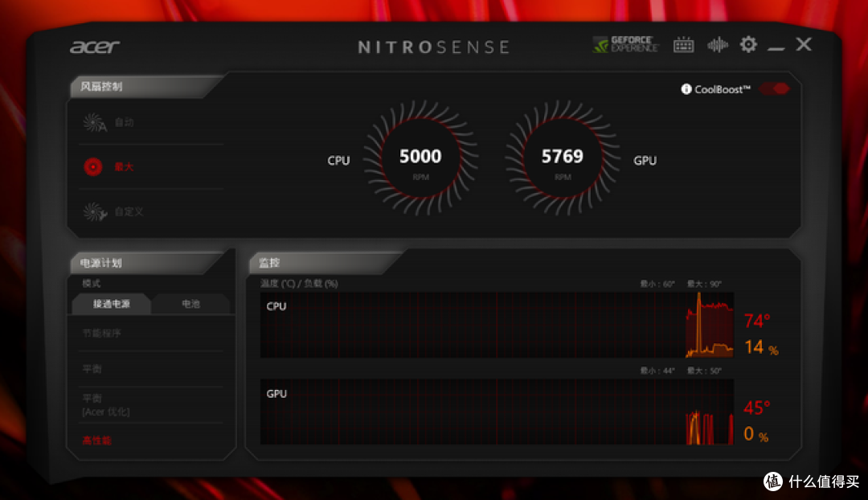868x500 pixels.
Task: Open GeForce Experience from the header
Action: click(625, 44)
